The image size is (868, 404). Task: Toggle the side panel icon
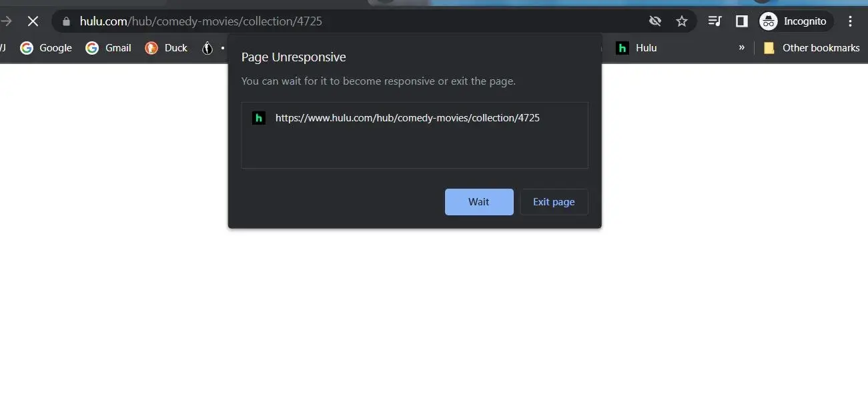pyautogui.click(x=741, y=21)
